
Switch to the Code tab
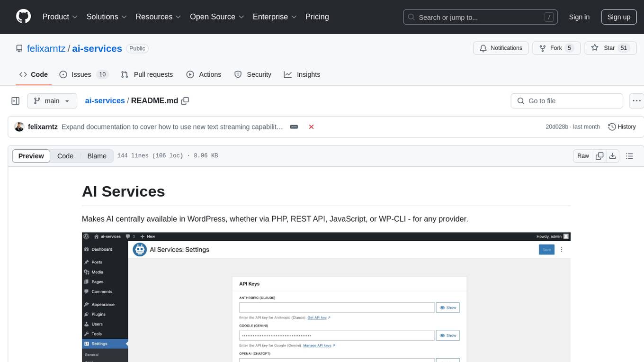click(34, 74)
